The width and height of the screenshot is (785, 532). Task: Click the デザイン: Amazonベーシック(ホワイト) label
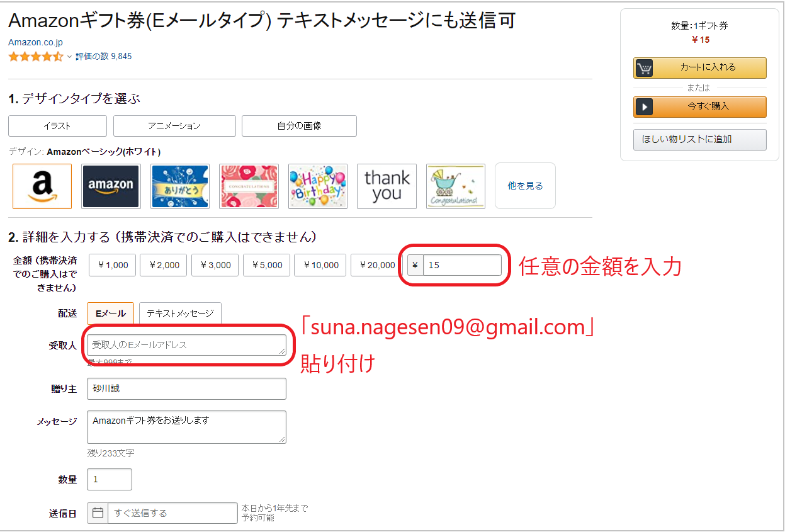point(85,152)
